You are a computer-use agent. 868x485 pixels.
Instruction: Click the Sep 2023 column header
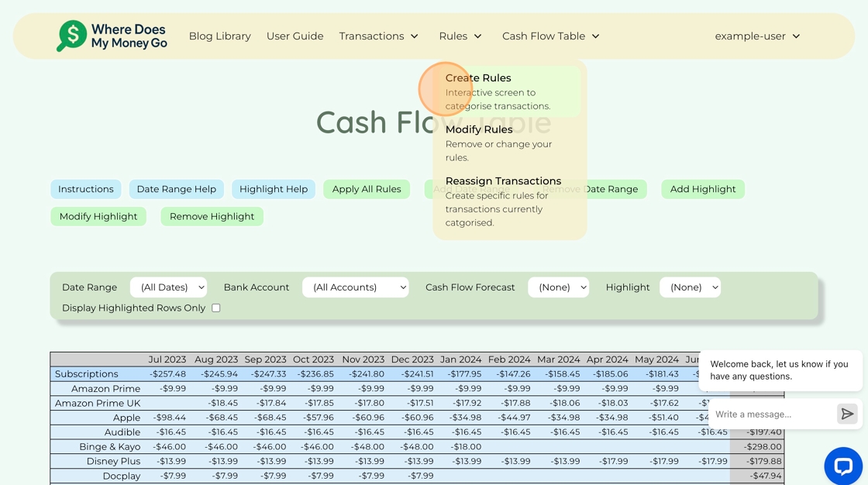(265, 359)
